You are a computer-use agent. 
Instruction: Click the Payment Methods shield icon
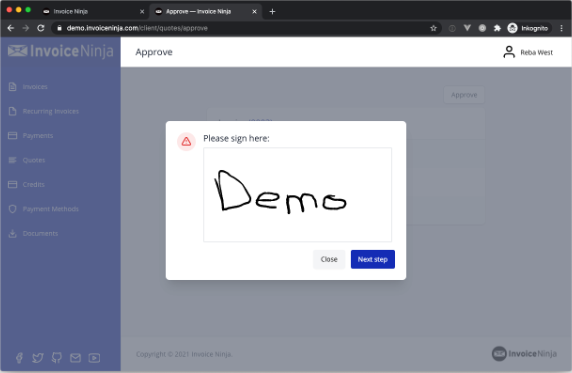(x=12, y=209)
